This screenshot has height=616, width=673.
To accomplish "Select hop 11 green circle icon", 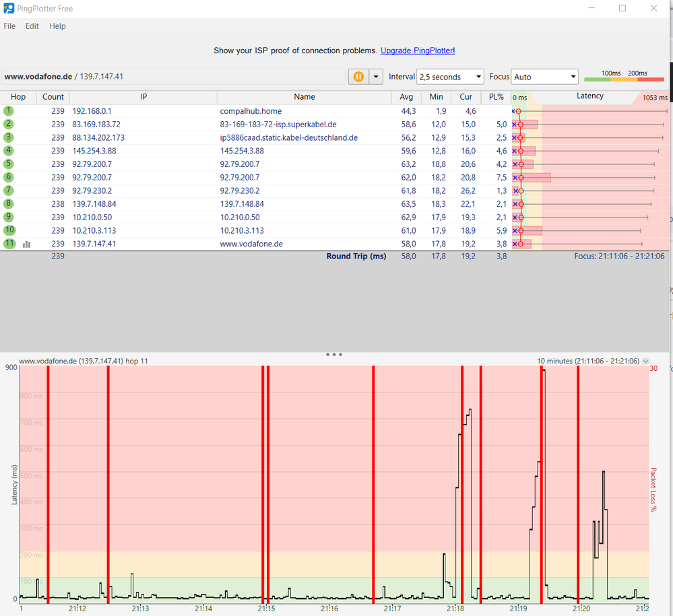I will click(x=9, y=244).
